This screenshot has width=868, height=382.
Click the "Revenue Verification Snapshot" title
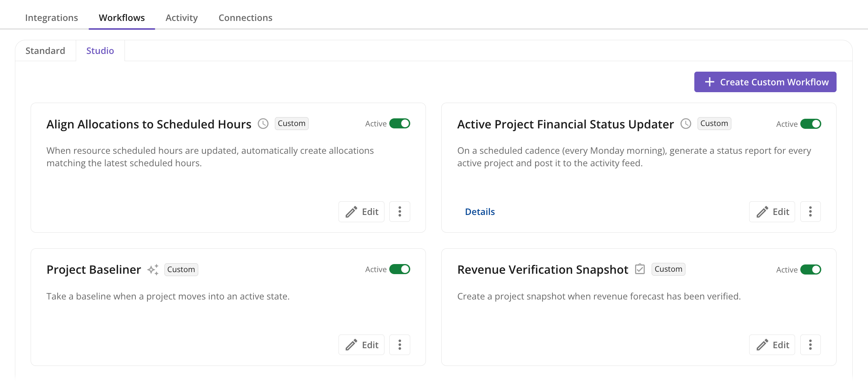(x=543, y=270)
